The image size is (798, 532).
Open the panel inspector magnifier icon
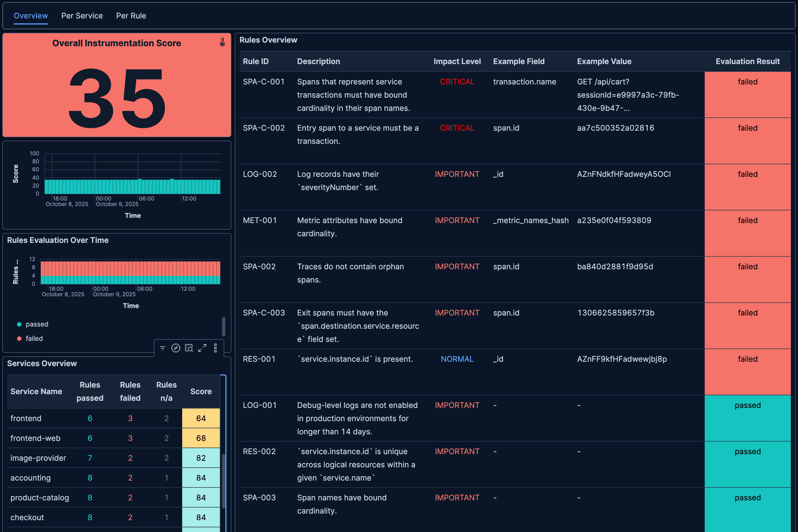click(189, 348)
